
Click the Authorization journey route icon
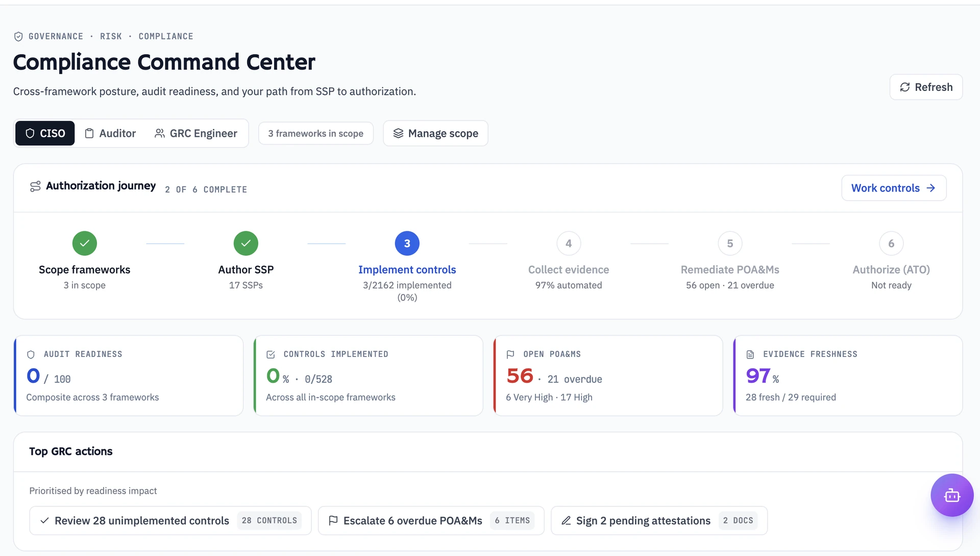(x=35, y=186)
